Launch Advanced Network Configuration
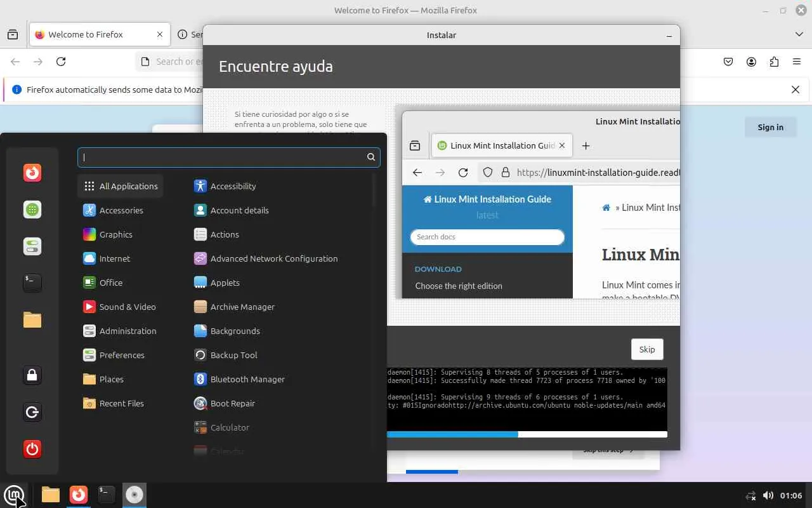The image size is (812, 508). 279,258
